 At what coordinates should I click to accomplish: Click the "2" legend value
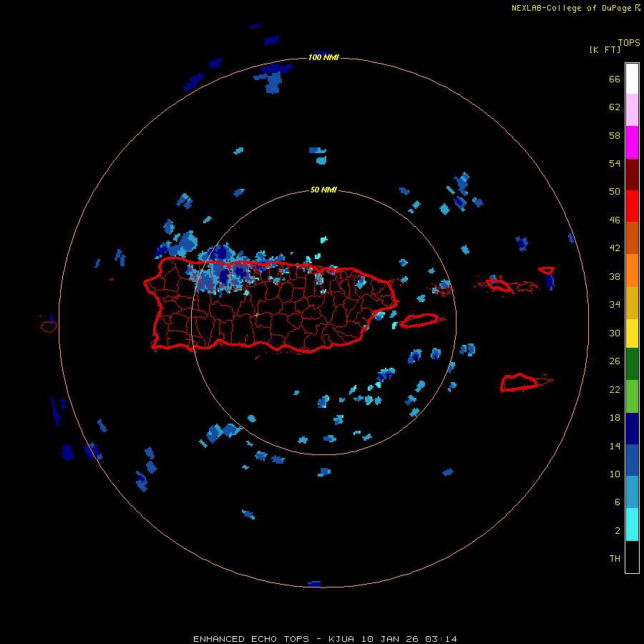pos(618,530)
